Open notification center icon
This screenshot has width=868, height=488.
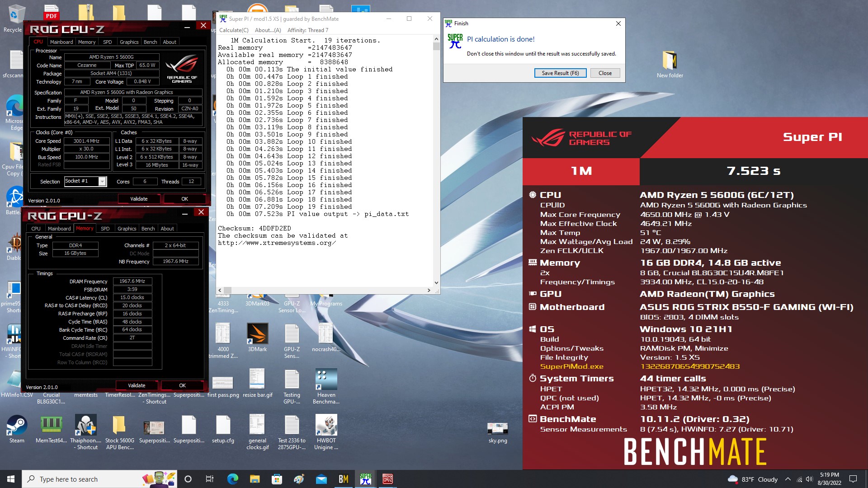pos(853,479)
